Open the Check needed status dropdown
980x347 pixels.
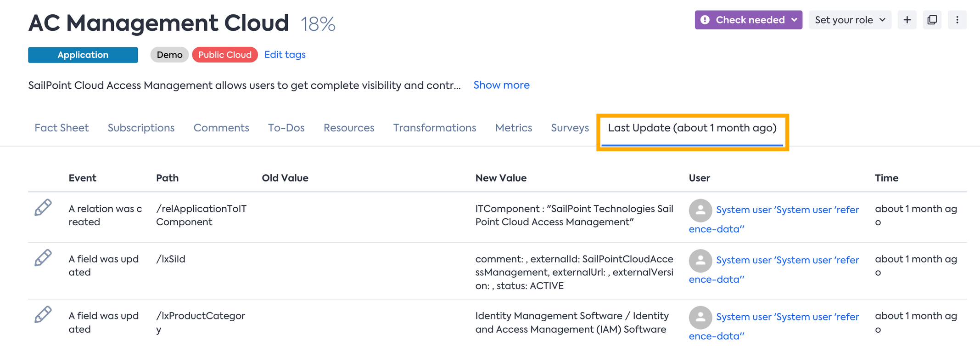click(x=748, y=20)
